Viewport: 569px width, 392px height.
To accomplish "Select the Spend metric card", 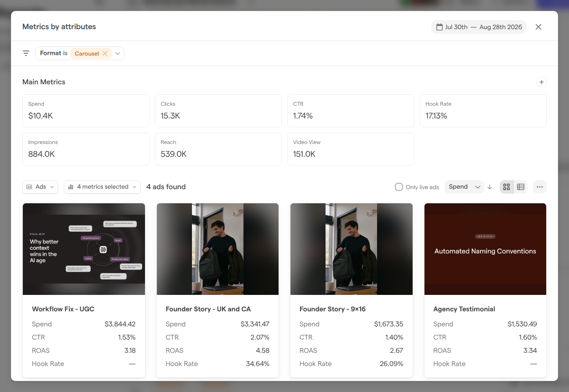I will coord(86,111).
